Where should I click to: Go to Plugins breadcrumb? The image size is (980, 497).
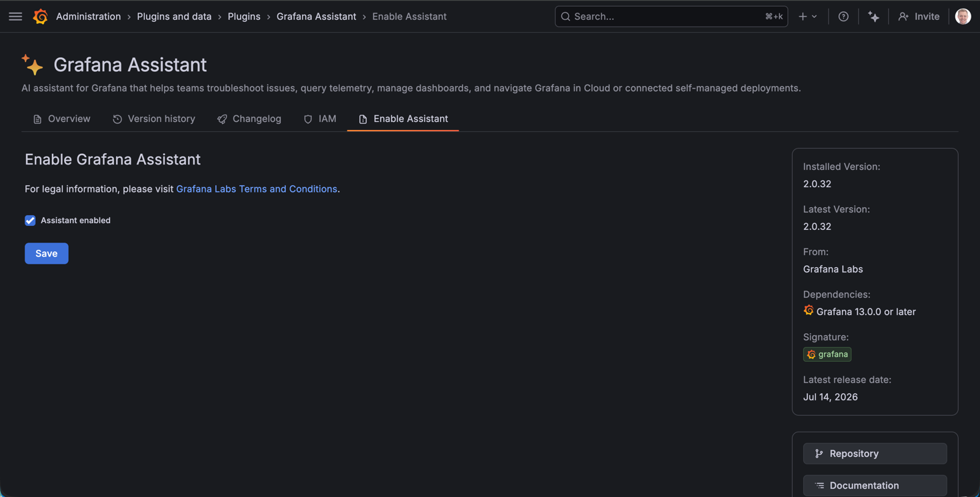click(244, 17)
